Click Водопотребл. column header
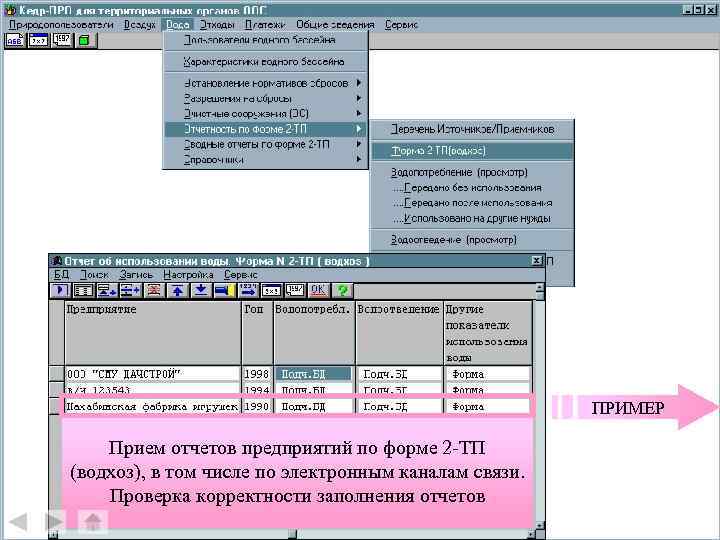 (314, 333)
